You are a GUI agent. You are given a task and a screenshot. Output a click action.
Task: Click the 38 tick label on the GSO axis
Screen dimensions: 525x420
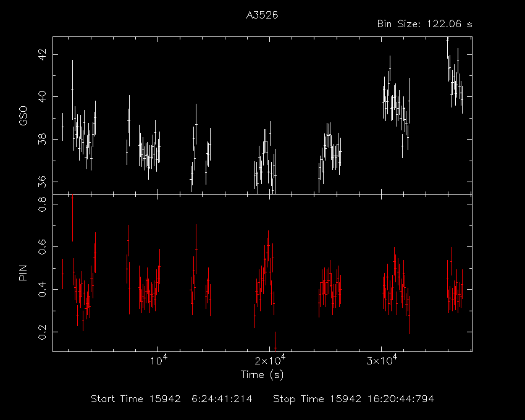(x=43, y=140)
